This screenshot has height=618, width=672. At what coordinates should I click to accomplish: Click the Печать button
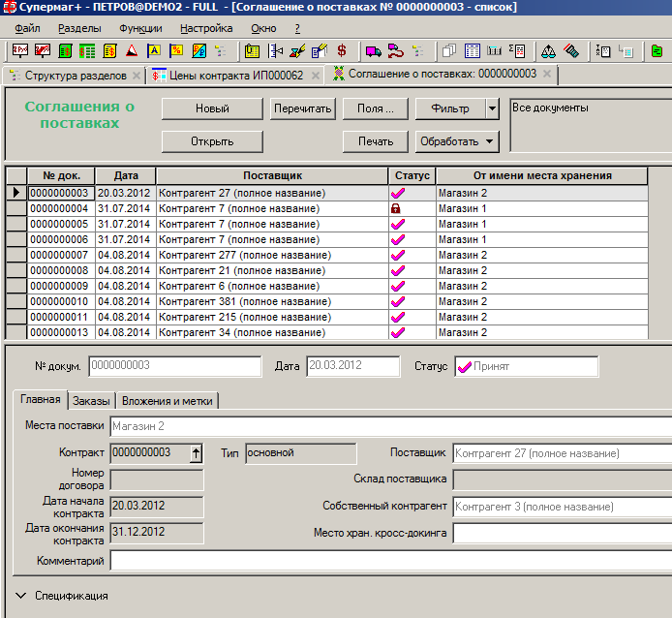(376, 142)
